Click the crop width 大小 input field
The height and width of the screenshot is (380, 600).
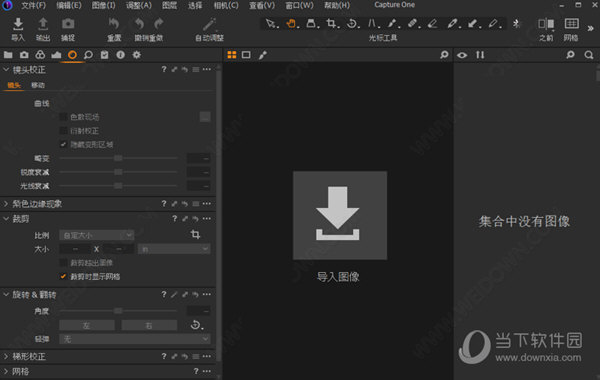coord(75,249)
